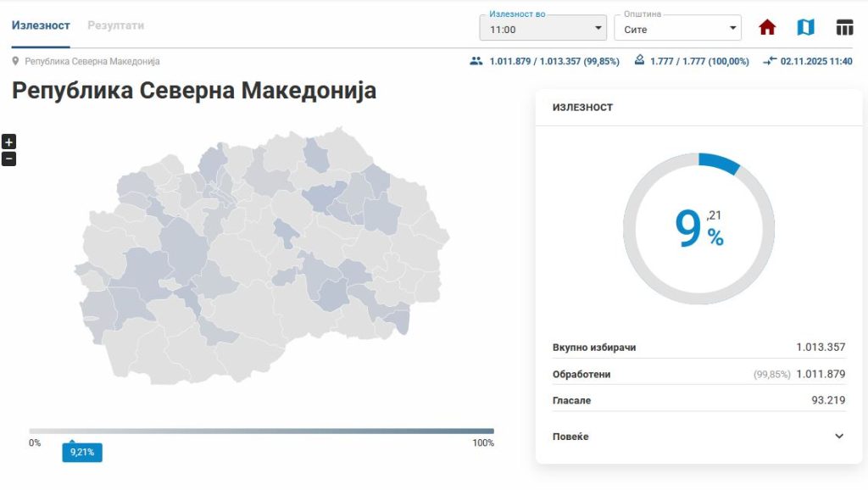The height and width of the screenshot is (490, 868).
Task: Zoom the map out with the minus icon
Action: click(x=8, y=159)
